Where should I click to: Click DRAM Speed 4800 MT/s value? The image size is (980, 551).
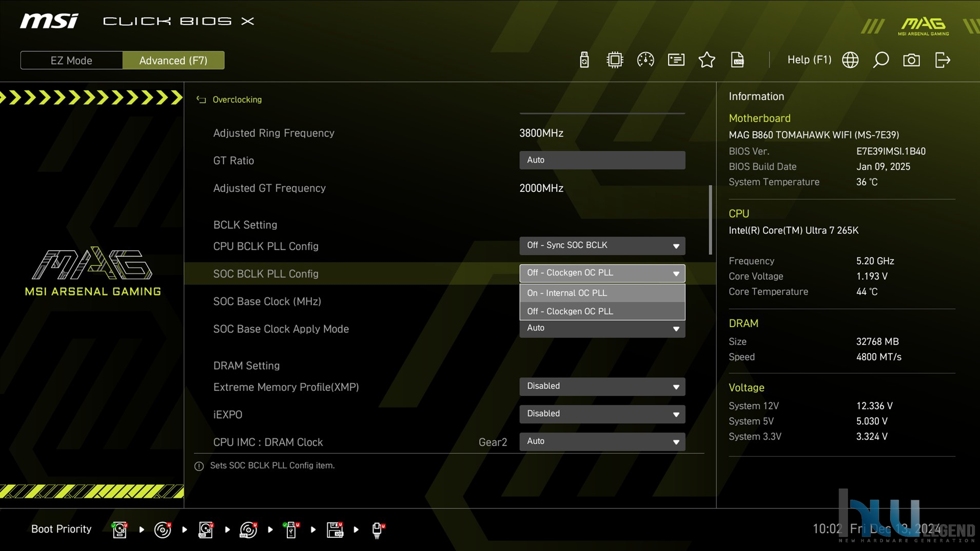[878, 357]
